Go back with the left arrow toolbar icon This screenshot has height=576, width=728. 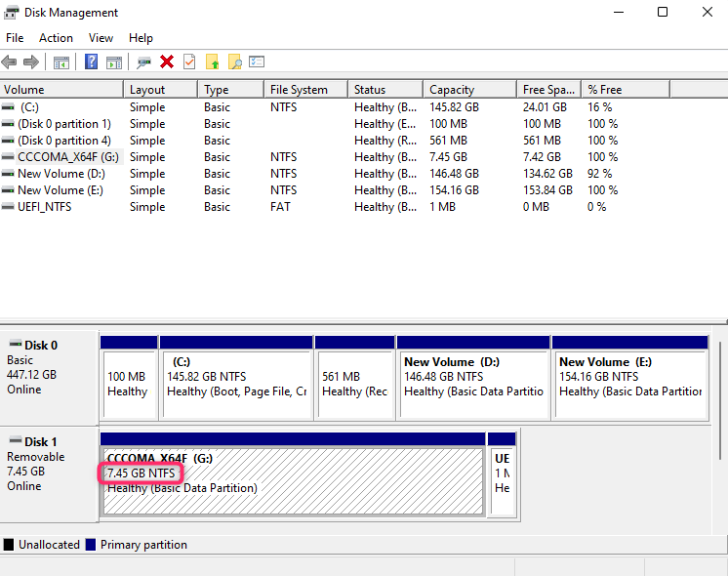[10, 62]
